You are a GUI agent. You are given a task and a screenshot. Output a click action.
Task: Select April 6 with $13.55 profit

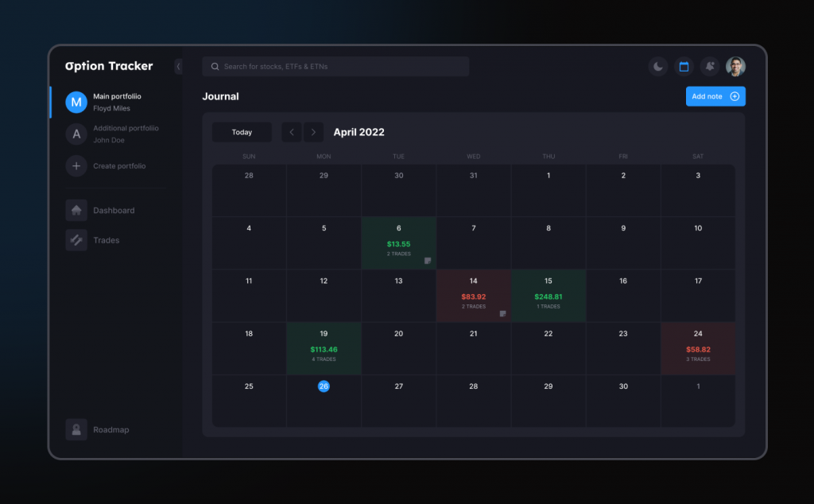click(399, 243)
